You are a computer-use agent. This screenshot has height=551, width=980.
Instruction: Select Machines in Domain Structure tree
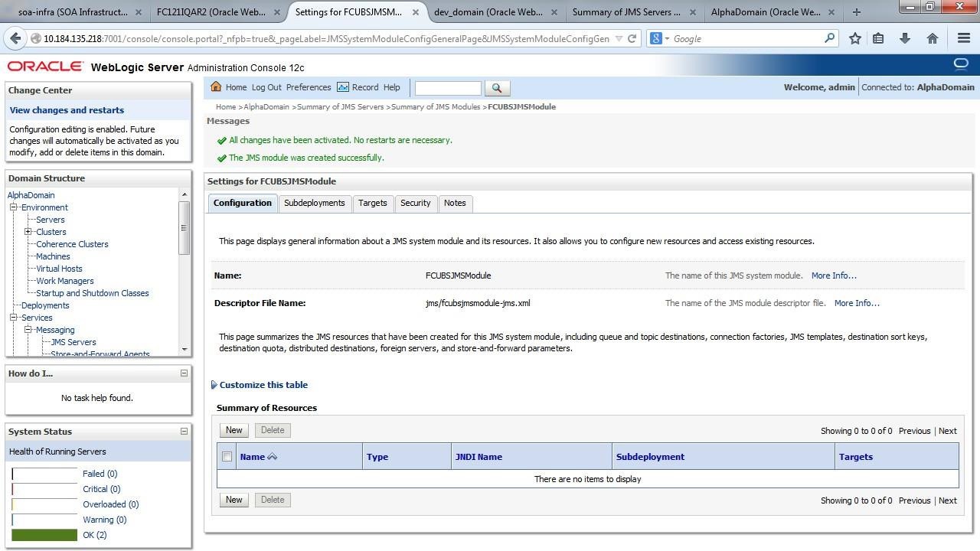[x=53, y=256]
